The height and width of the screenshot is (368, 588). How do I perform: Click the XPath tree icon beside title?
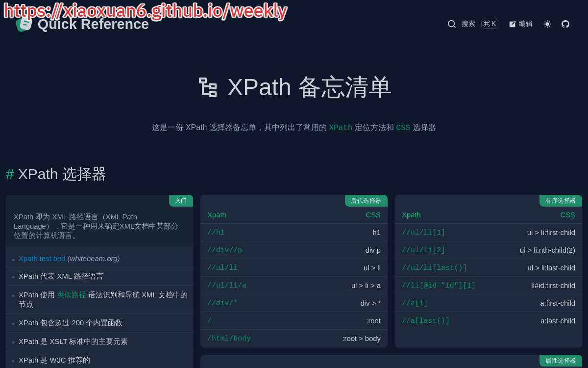208,87
